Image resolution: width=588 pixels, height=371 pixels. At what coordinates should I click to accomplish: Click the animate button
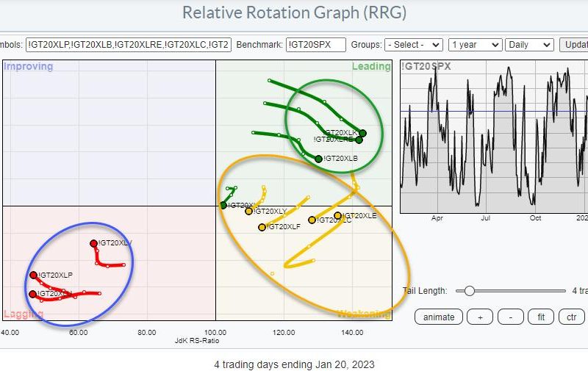(x=439, y=317)
